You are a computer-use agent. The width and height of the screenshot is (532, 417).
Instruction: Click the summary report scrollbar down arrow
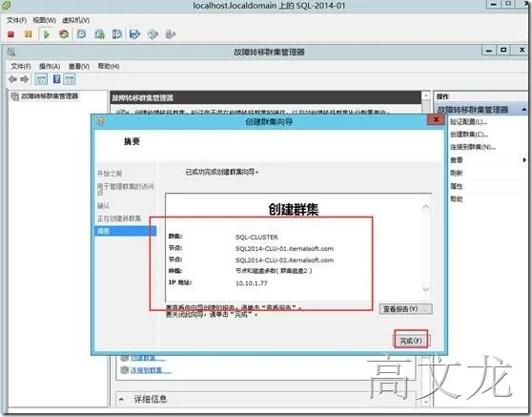coord(426,289)
